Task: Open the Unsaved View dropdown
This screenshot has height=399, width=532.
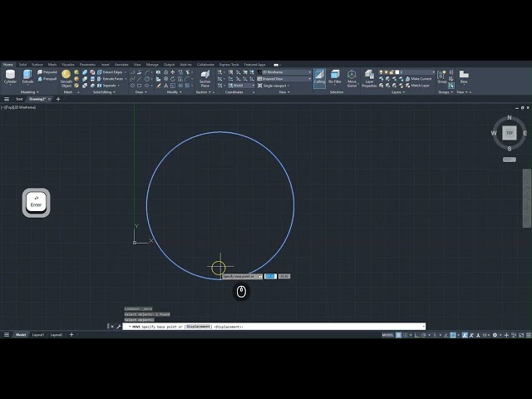Action: click(x=284, y=79)
